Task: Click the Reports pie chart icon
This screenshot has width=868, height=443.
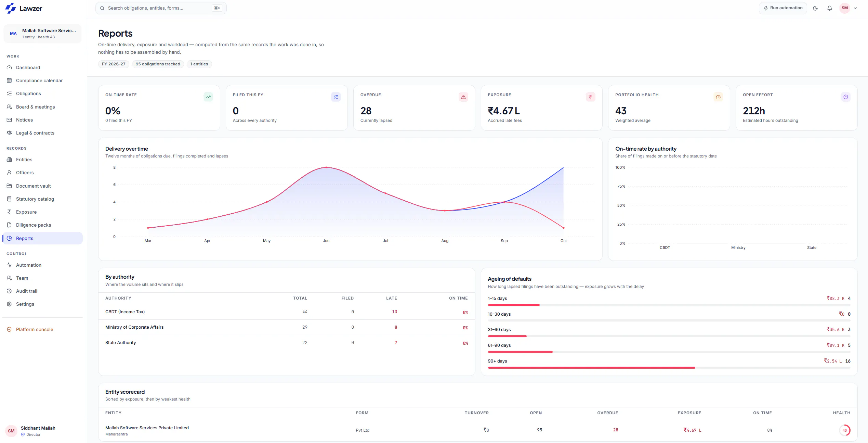Action: point(9,238)
